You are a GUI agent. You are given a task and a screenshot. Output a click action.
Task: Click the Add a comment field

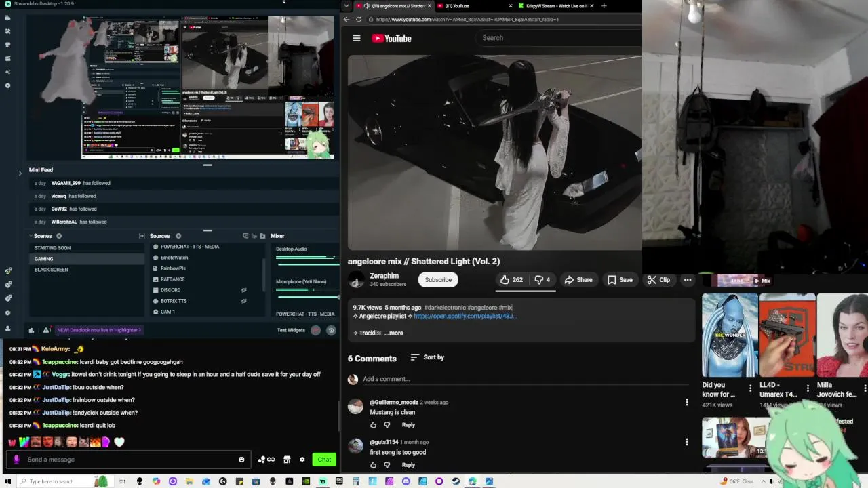pos(526,379)
